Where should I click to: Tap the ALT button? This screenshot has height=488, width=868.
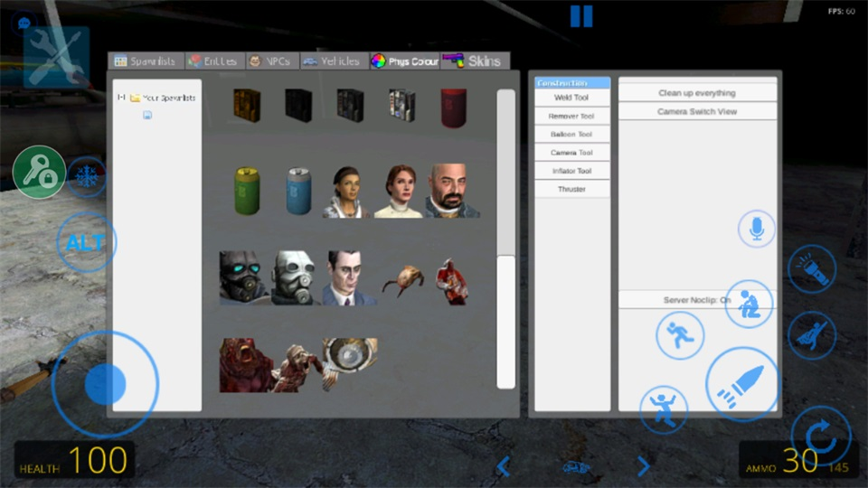pyautogui.click(x=86, y=242)
